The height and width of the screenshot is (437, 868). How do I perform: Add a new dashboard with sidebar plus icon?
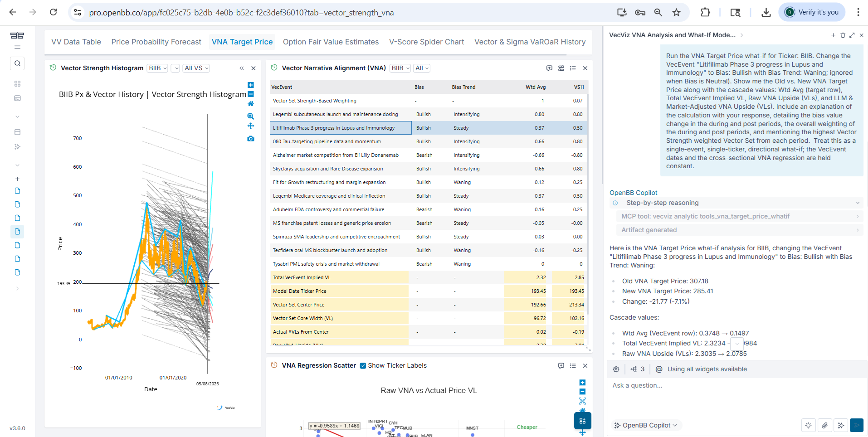point(17,179)
